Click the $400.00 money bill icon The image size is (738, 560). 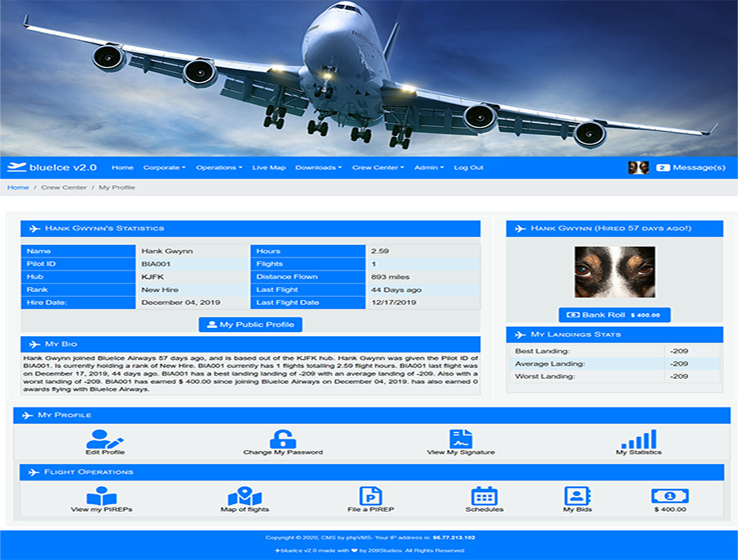click(670, 496)
